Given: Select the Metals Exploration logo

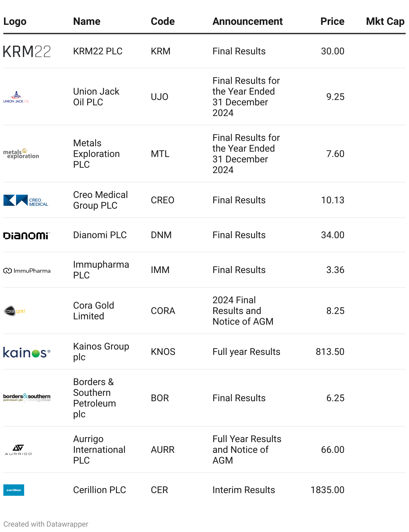Looking at the screenshot, I should [21, 154].
